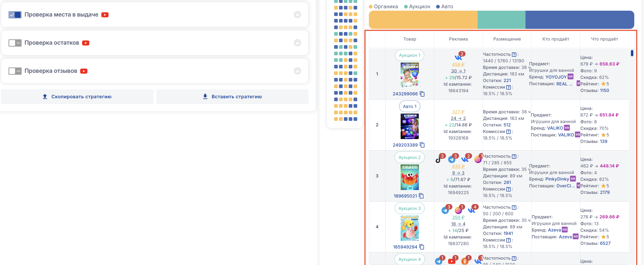Click the copy icon beside 249203389

pos(422,145)
